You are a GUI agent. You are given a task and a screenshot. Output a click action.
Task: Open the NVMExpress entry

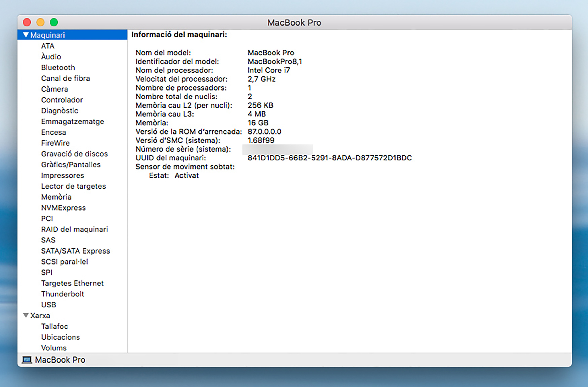click(x=63, y=208)
